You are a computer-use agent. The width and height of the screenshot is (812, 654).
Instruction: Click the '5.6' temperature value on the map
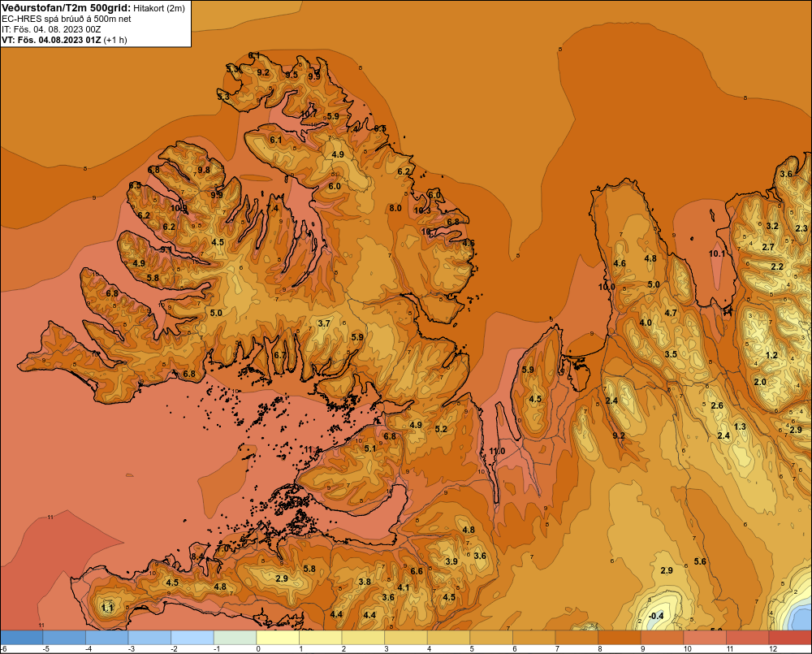tap(700, 561)
